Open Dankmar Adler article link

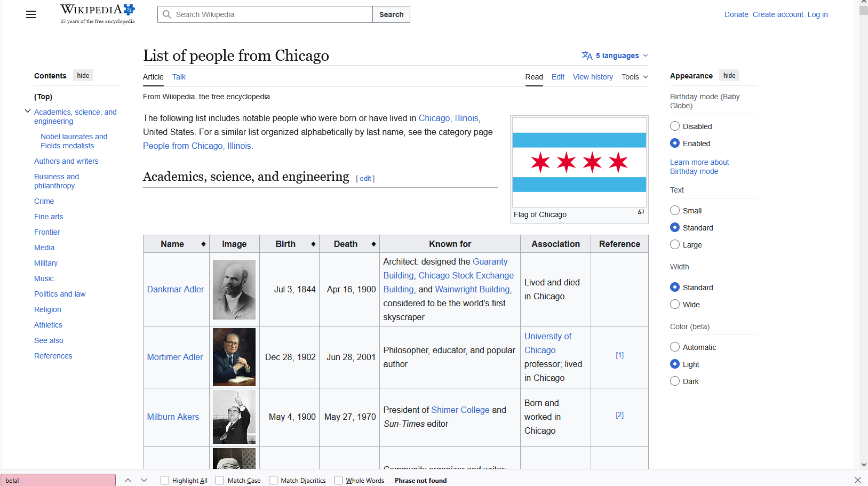tap(176, 289)
